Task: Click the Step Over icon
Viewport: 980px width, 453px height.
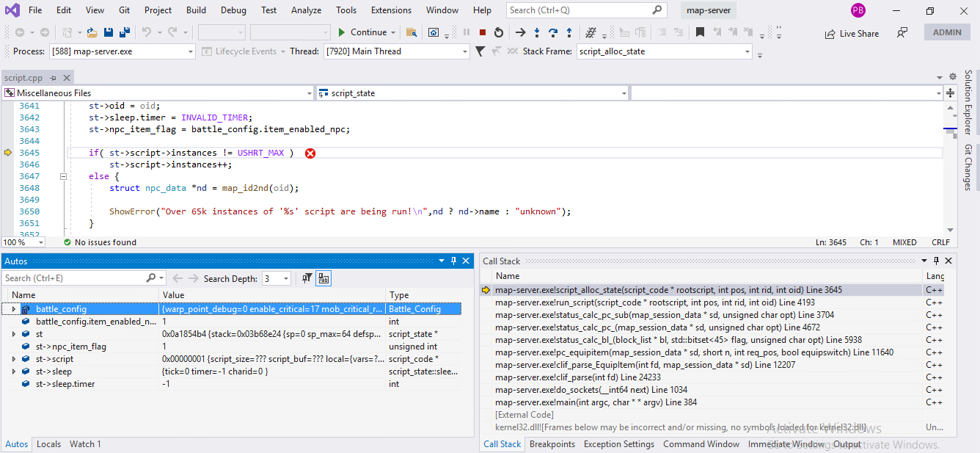Action: (553, 32)
